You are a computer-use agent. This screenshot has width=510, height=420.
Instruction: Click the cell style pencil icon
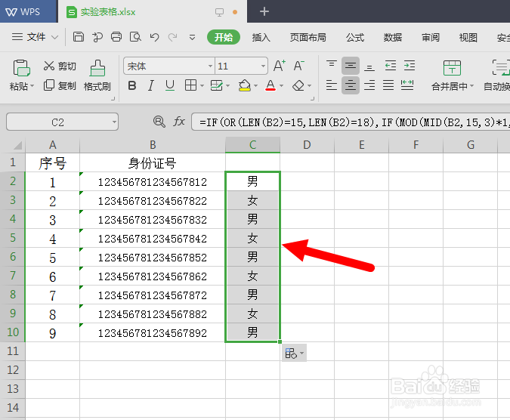216,85
